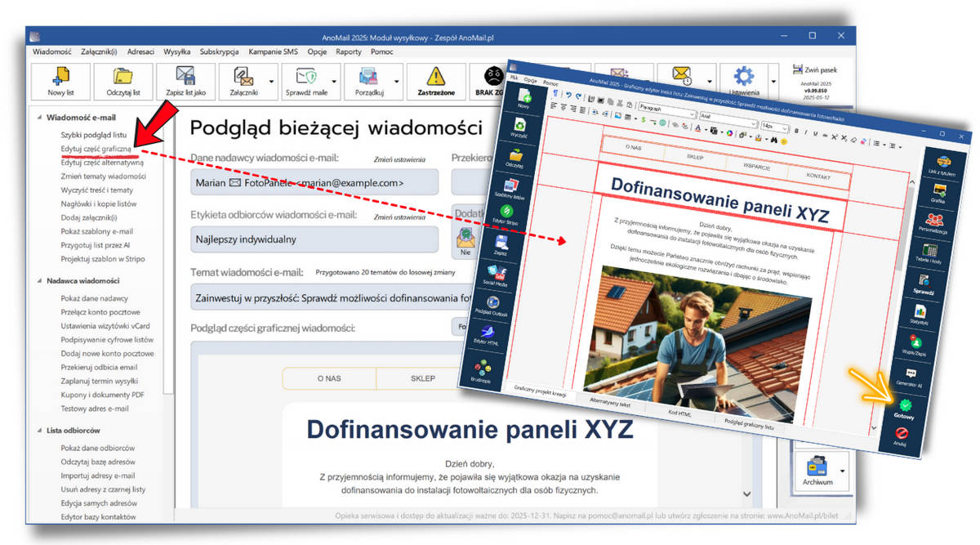Click Anuluj in the editor
The width and height of the screenshot is (980, 545).
(901, 436)
